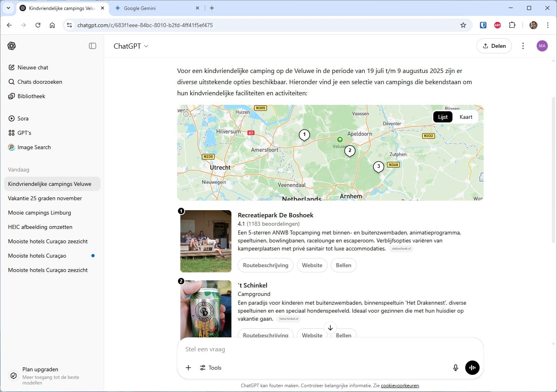Go to the browser home page

[52, 25]
